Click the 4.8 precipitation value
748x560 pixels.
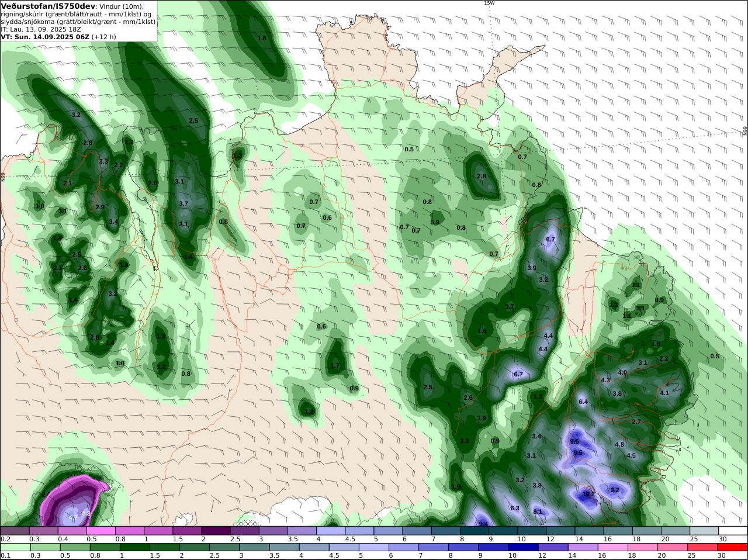(x=620, y=445)
